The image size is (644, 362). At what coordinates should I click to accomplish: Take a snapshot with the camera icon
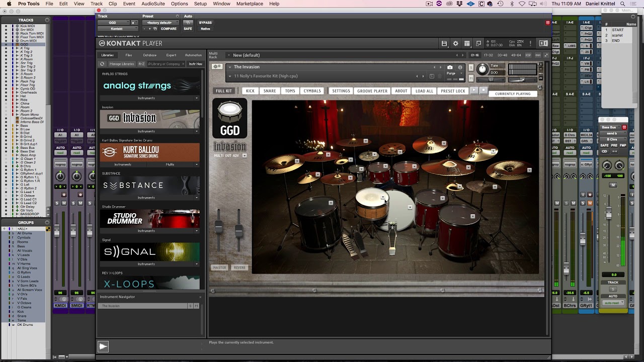click(x=450, y=67)
